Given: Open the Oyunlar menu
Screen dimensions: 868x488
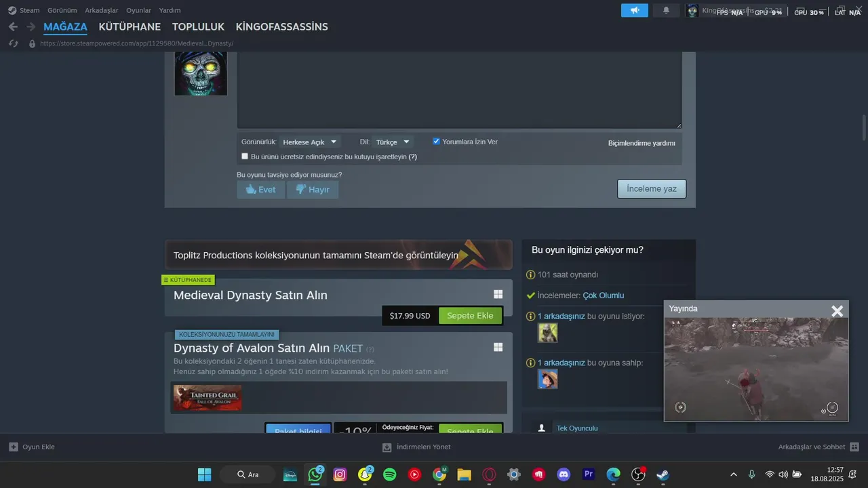Looking at the screenshot, I should (x=138, y=10).
